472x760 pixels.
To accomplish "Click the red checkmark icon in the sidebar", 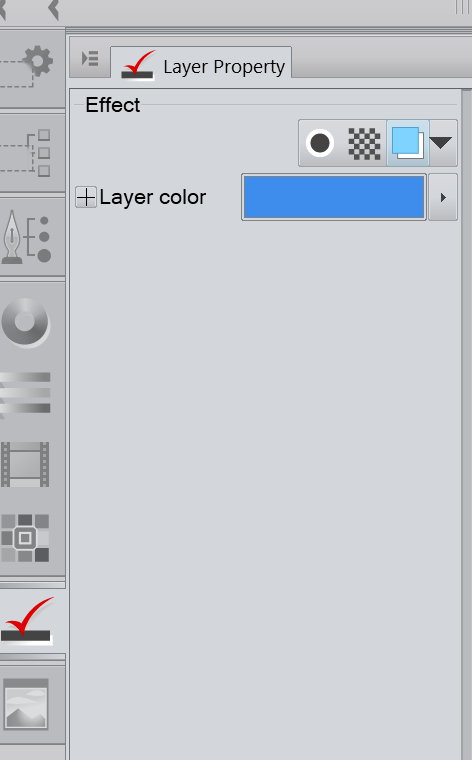I will [27, 620].
